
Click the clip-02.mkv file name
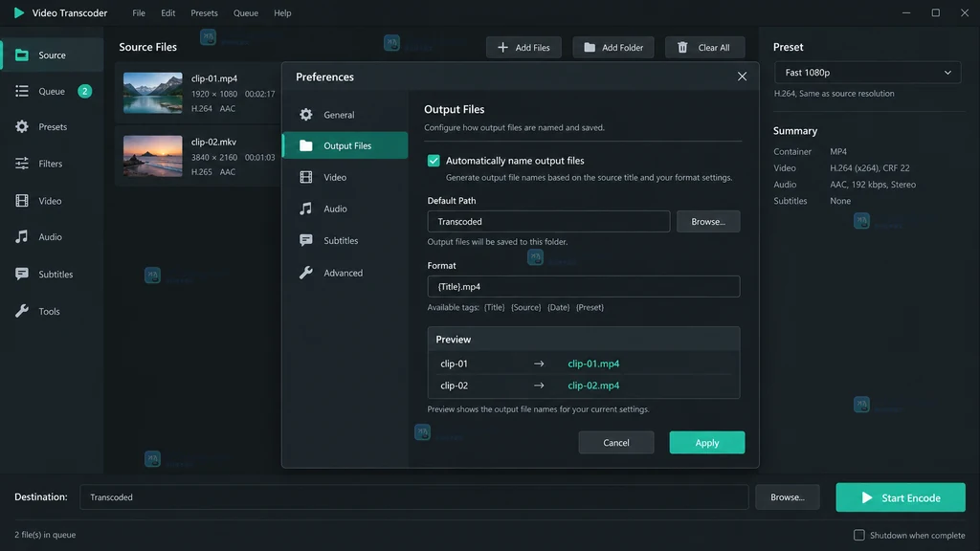pyautogui.click(x=213, y=142)
